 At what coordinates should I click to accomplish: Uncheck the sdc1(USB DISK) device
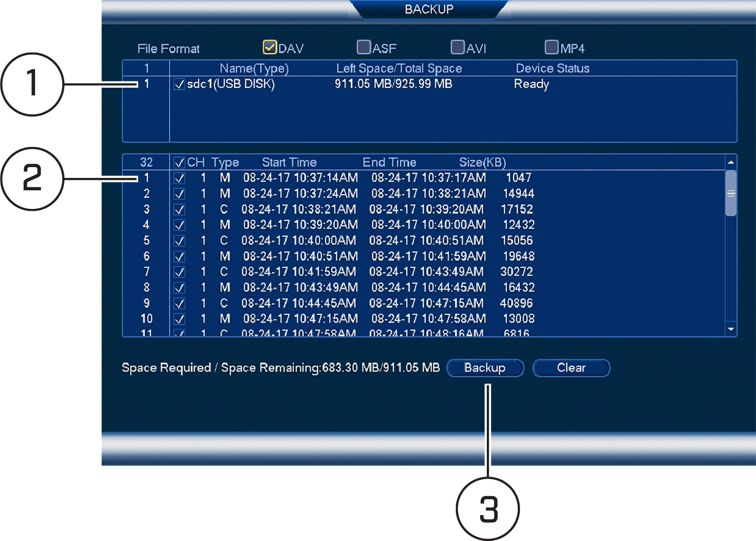(179, 84)
